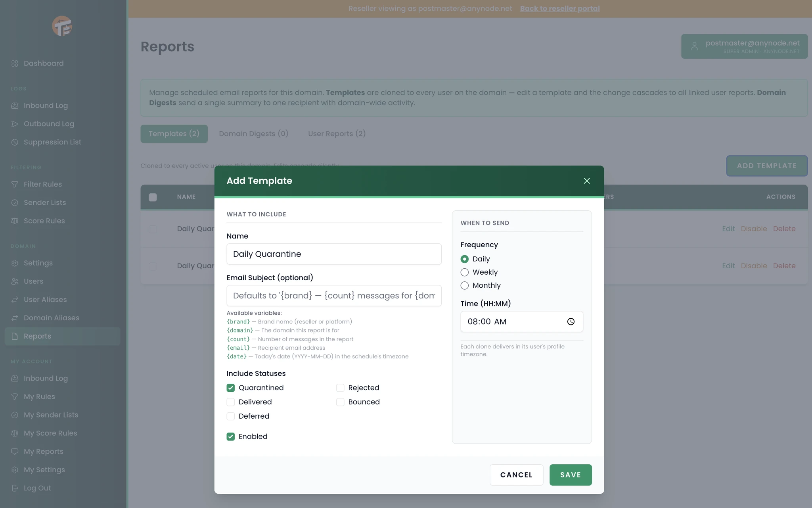This screenshot has width=812, height=508.
Task: Click the user avatar icon beside postmaster@anynode.net
Action: click(694, 46)
